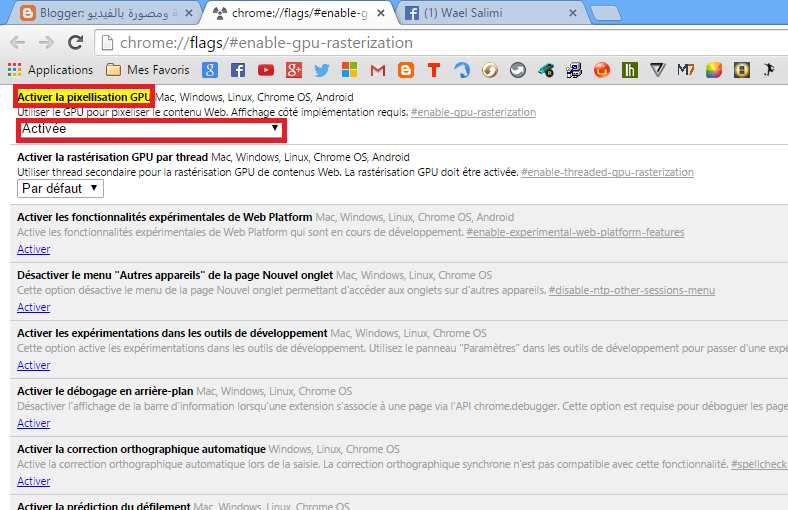Open the Google+ bookmark icon
Viewport: 788px width, 510px height.
[x=294, y=70]
